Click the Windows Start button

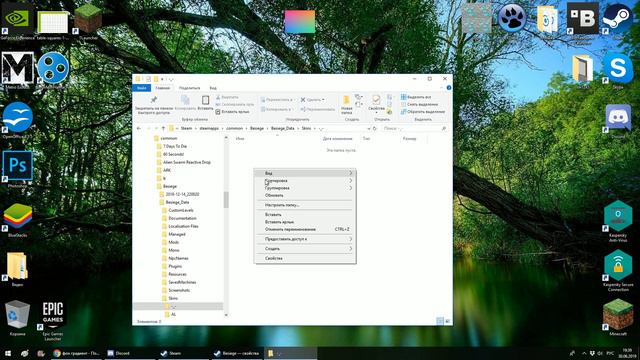point(8,353)
